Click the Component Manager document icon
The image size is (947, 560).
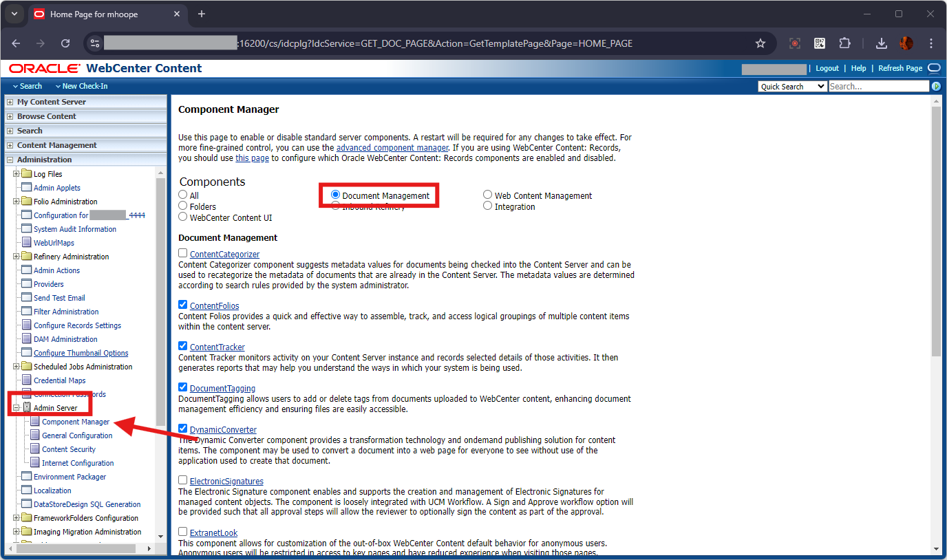(x=35, y=422)
